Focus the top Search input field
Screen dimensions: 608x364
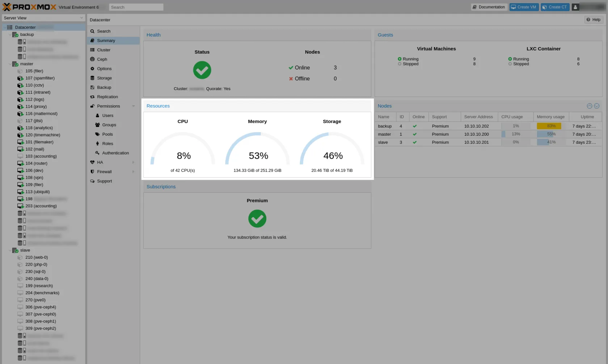click(x=136, y=7)
